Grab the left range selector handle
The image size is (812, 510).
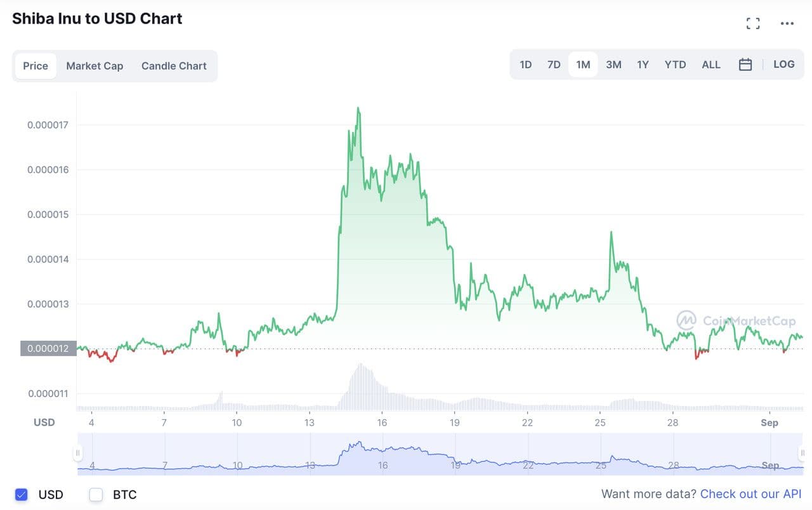[77, 453]
